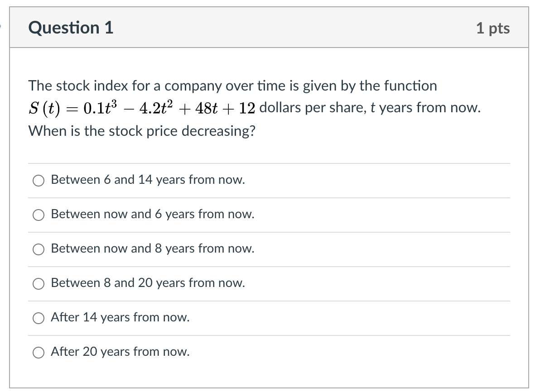
Task: Click the 'After 14 years from now.' answer text
Action: [x=120, y=317]
